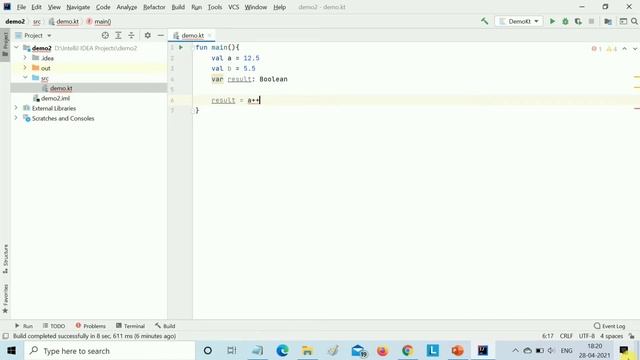Collapse the demo2 root folder
This screenshot has height=360, width=640.
tap(17, 48)
